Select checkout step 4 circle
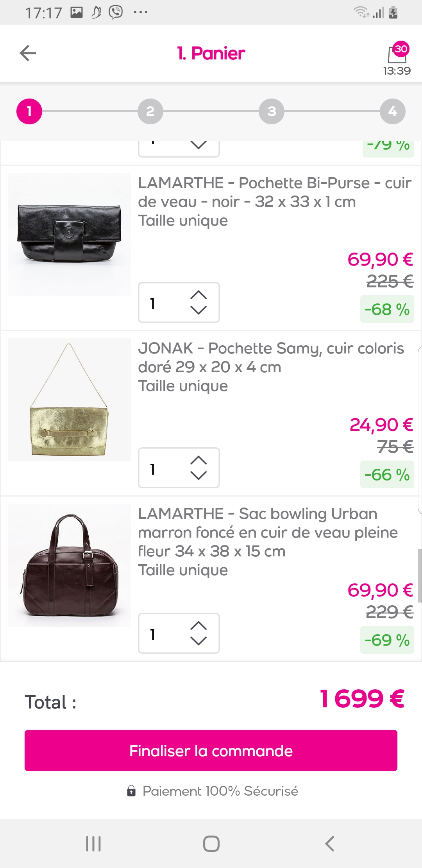422x868 pixels. tap(393, 111)
